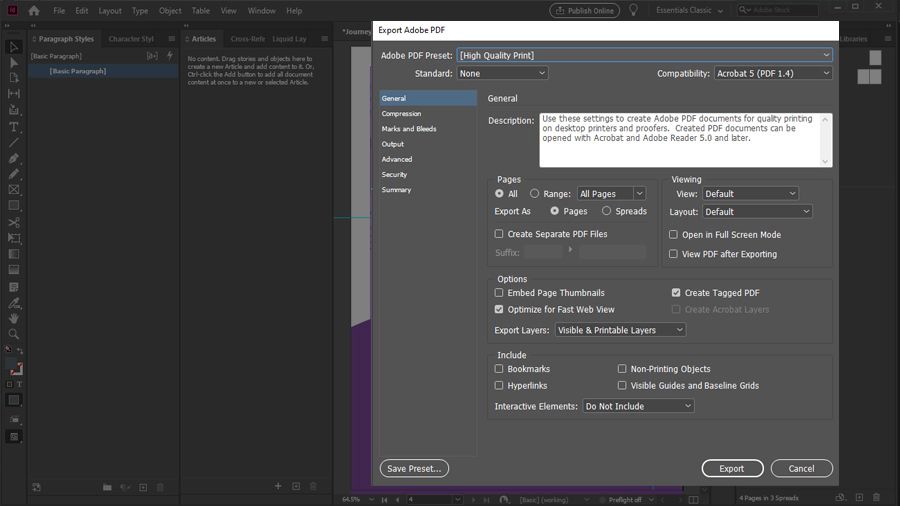The image size is (900, 506).
Task: Open the Layout dropdown in Viewing
Action: coord(757,212)
